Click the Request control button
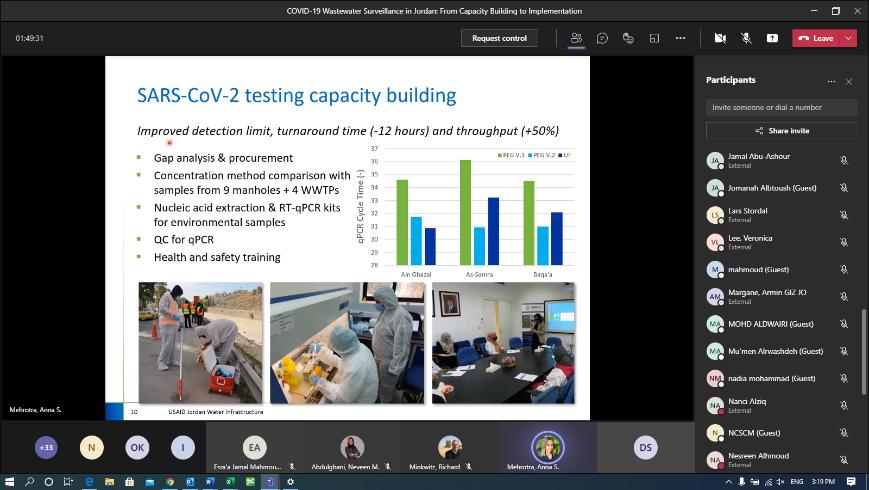 point(499,38)
